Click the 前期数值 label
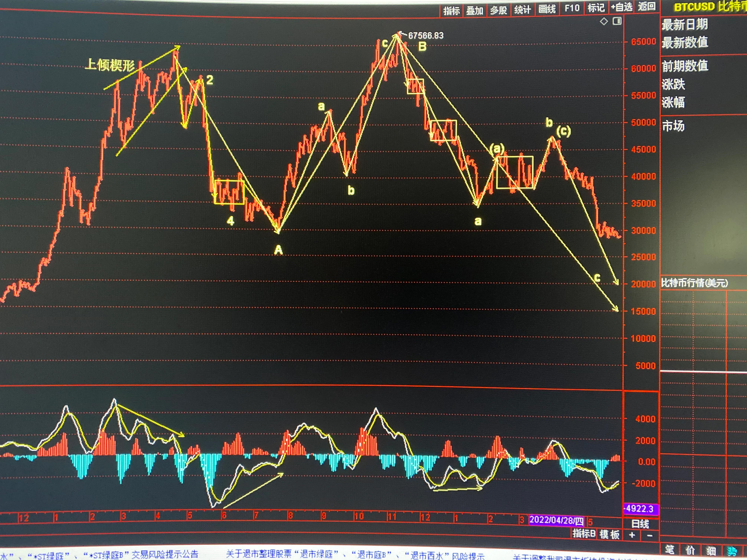The image size is (747, 560). pyautogui.click(x=685, y=66)
